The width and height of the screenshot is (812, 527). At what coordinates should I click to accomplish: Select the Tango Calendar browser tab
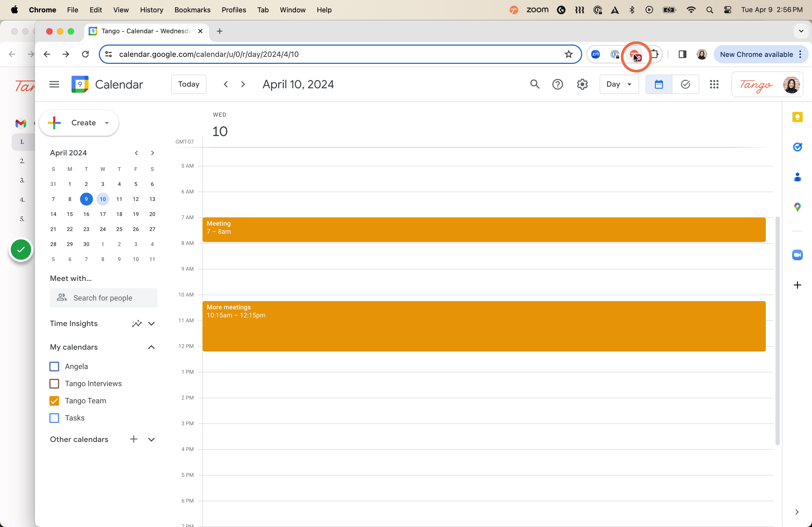coord(146,31)
